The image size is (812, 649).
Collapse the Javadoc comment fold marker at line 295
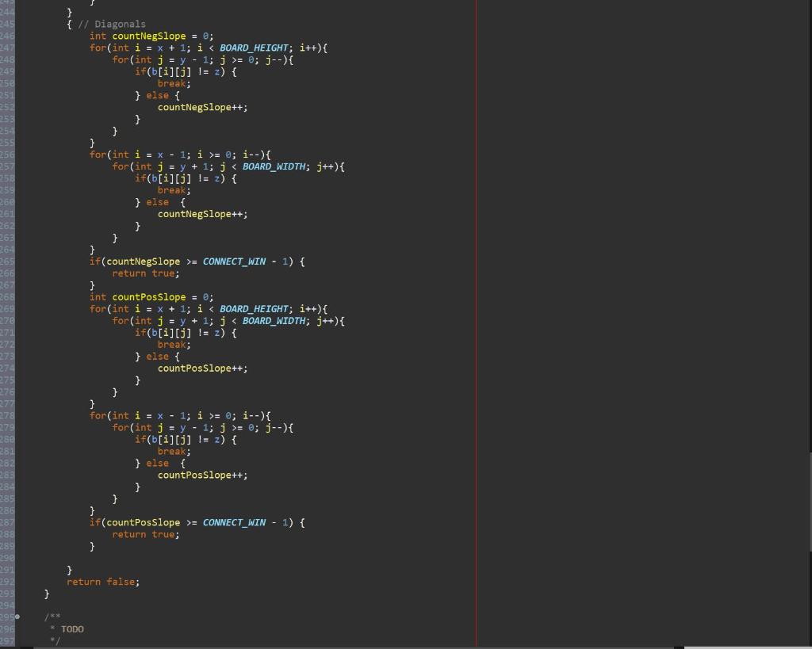point(17,617)
